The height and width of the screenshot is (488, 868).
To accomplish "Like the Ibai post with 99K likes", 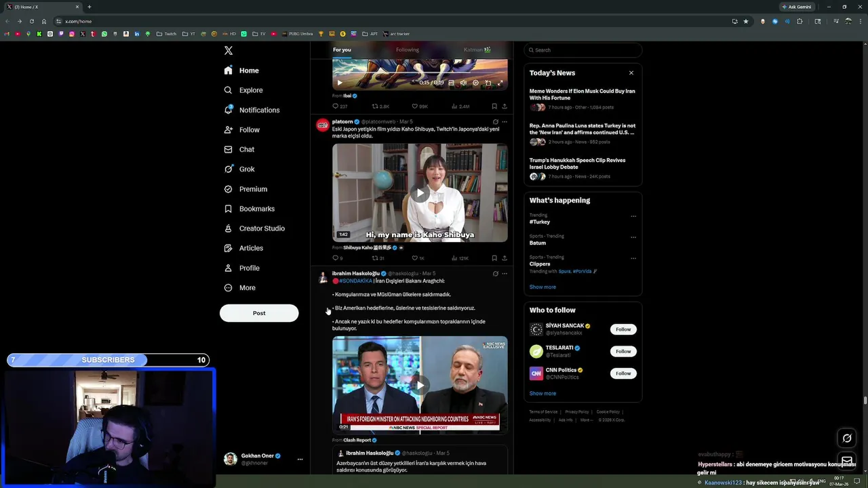I will click(420, 106).
